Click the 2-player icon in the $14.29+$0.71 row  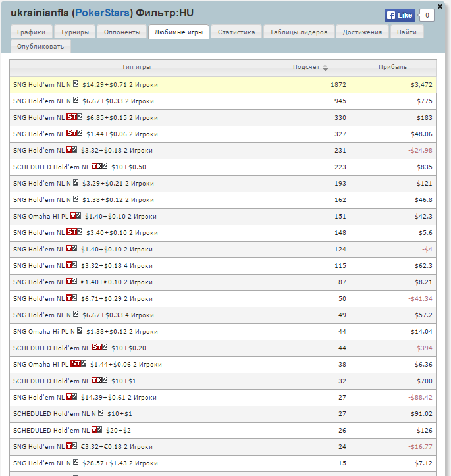click(x=76, y=84)
